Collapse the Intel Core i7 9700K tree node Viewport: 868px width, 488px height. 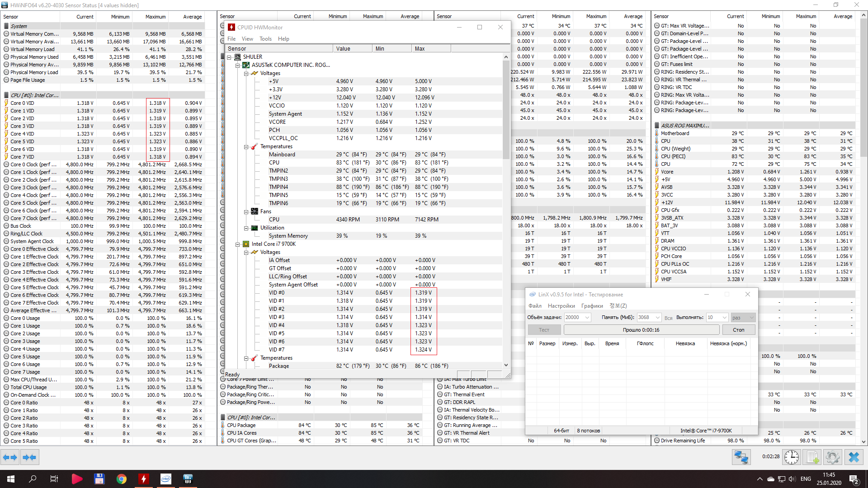238,244
